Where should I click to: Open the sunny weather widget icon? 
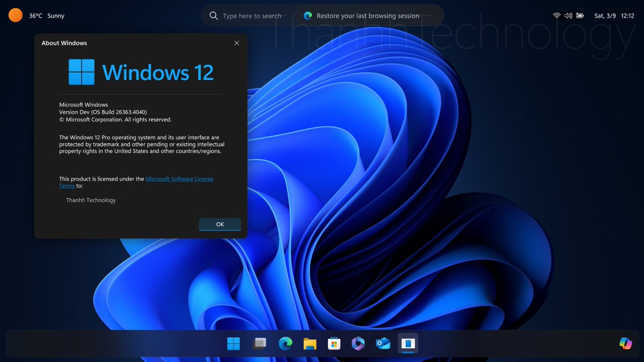tap(16, 16)
